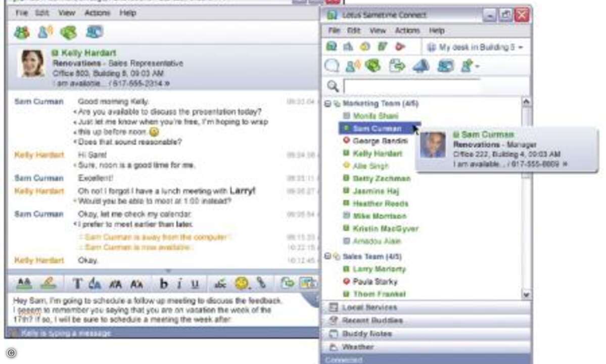Click Kelly Hardart's profile photo in chat header
The height and width of the screenshot is (364, 606).
click(x=32, y=63)
